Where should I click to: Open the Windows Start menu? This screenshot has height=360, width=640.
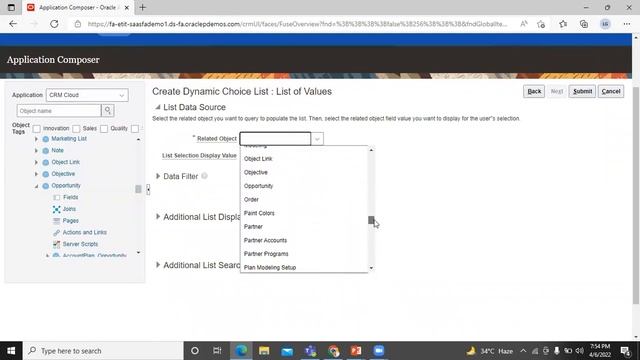click(x=11, y=351)
